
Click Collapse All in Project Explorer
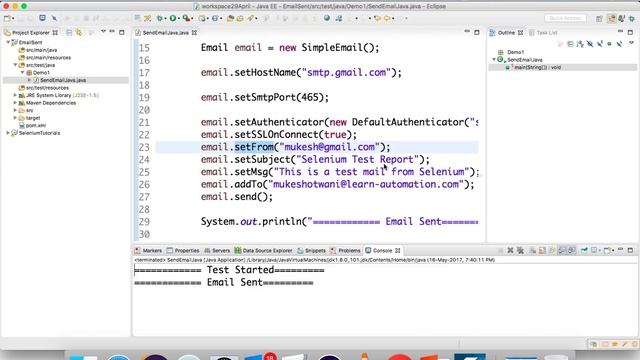[69, 32]
